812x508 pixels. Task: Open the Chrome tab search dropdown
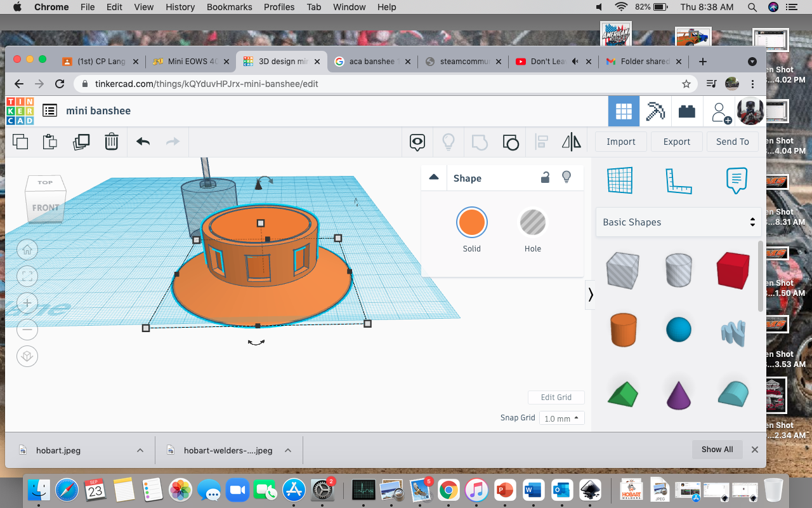tap(752, 62)
